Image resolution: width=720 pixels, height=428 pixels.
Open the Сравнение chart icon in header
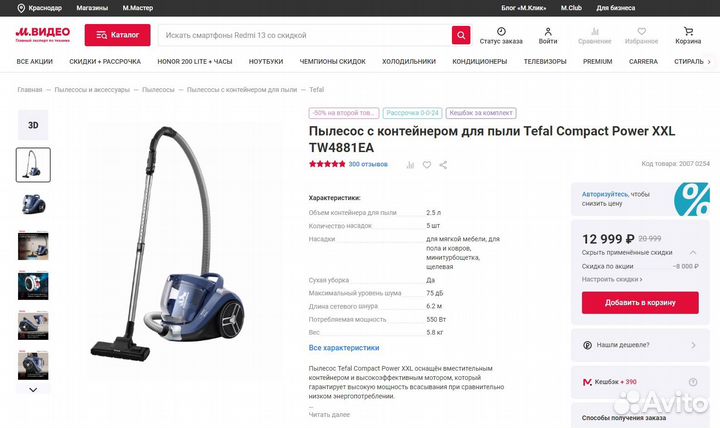595,31
